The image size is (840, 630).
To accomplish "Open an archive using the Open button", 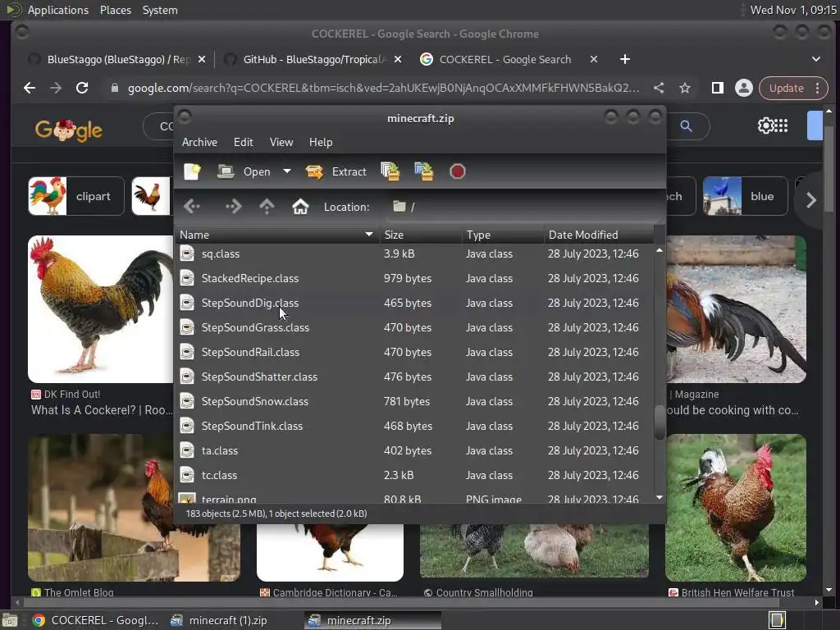I will point(244,171).
